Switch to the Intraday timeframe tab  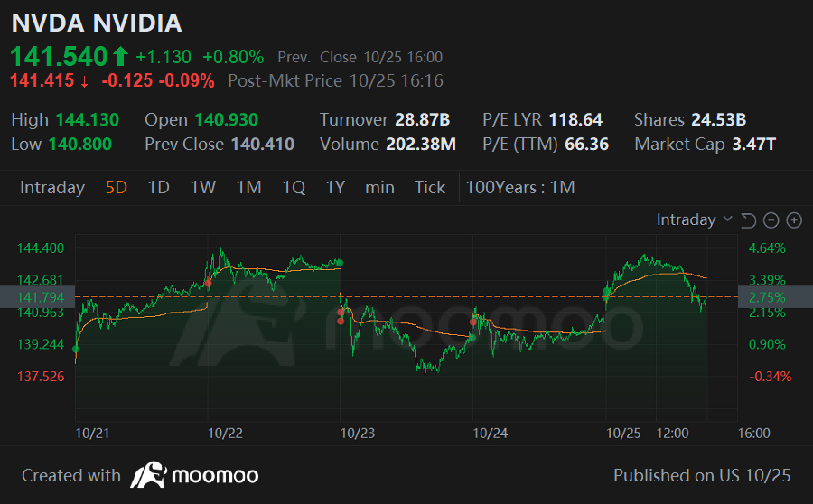point(52,187)
